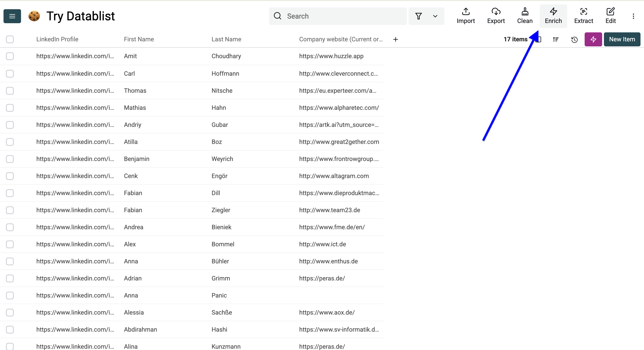Open the three-dot more options menu

pos(633,16)
